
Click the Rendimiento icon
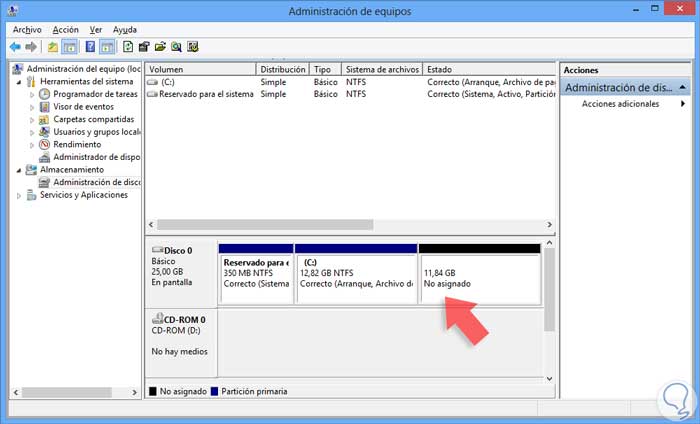44,144
